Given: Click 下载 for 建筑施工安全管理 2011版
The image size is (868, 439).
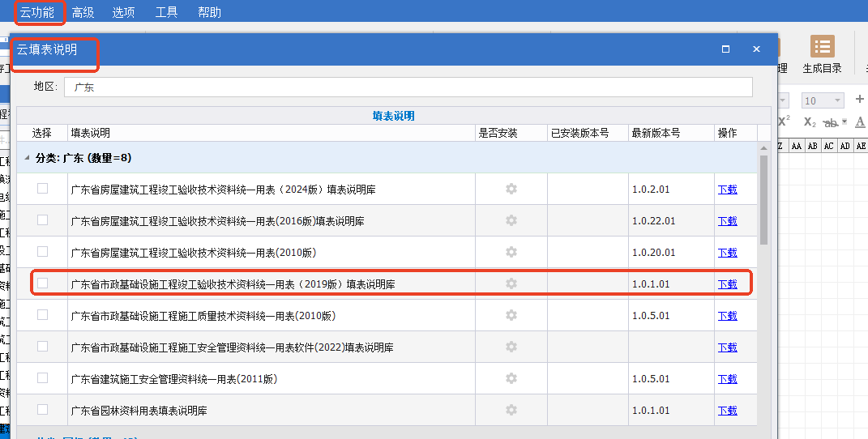Looking at the screenshot, I should [727, 379].
